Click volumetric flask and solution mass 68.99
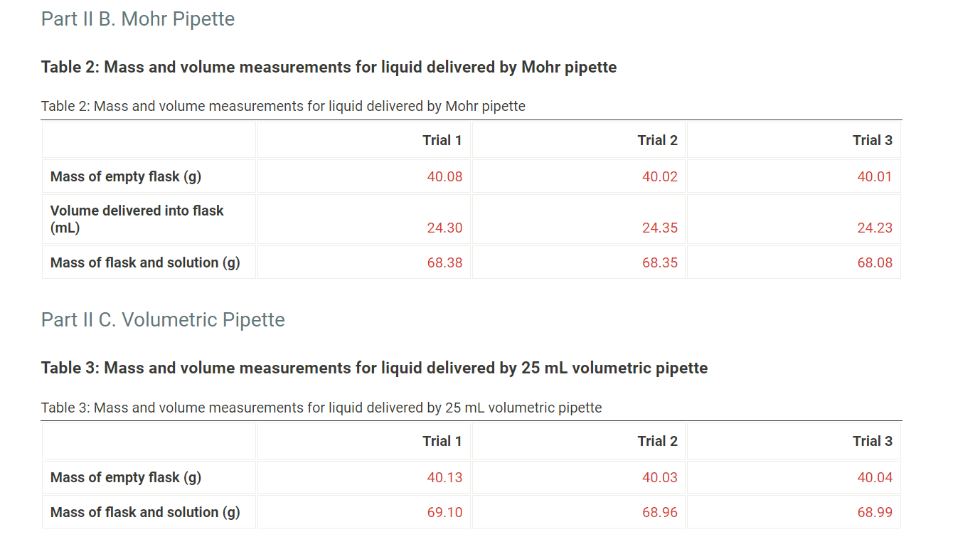 875,512
